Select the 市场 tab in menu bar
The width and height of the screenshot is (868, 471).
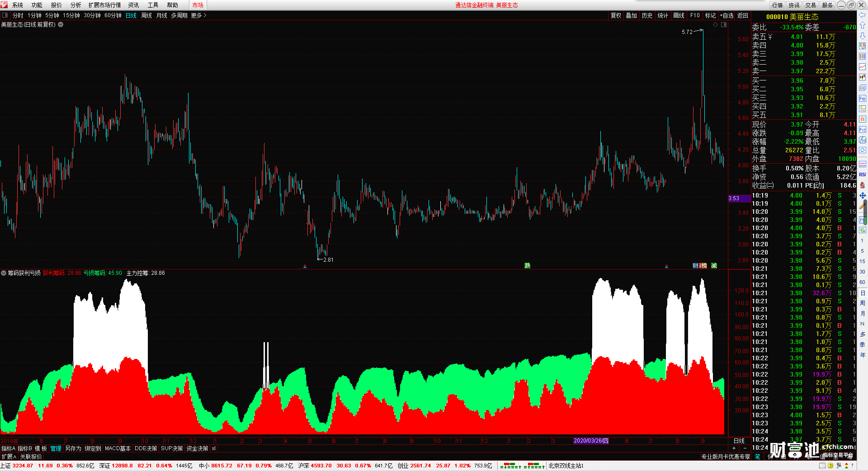(198, 5)
